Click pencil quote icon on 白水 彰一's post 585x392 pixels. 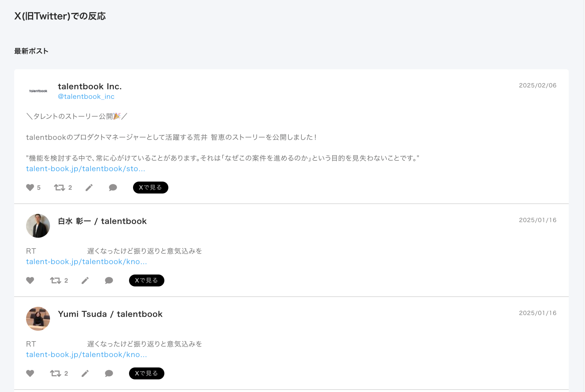click(85, 280)
